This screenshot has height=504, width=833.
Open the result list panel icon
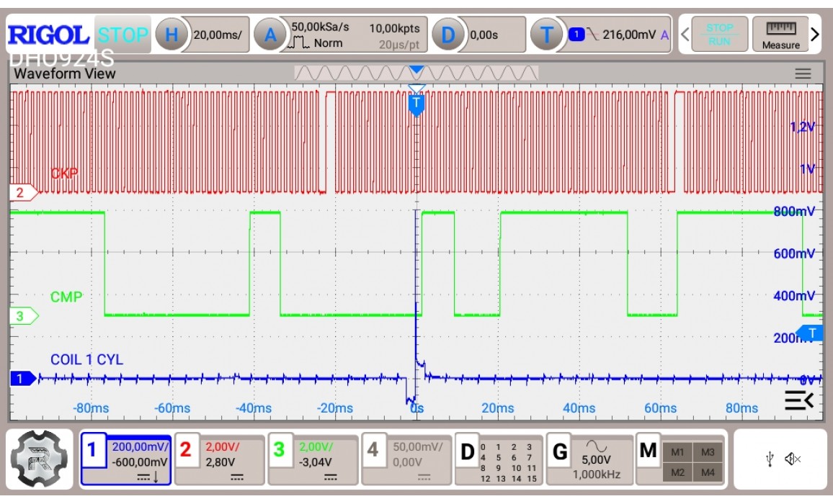[798, 401]
